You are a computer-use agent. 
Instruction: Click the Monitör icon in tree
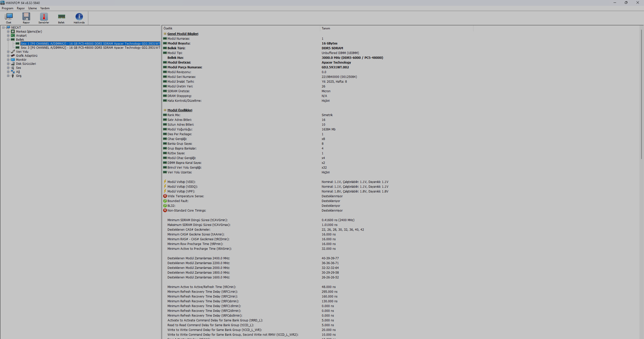pyautogui.click(x=13, y=60)
